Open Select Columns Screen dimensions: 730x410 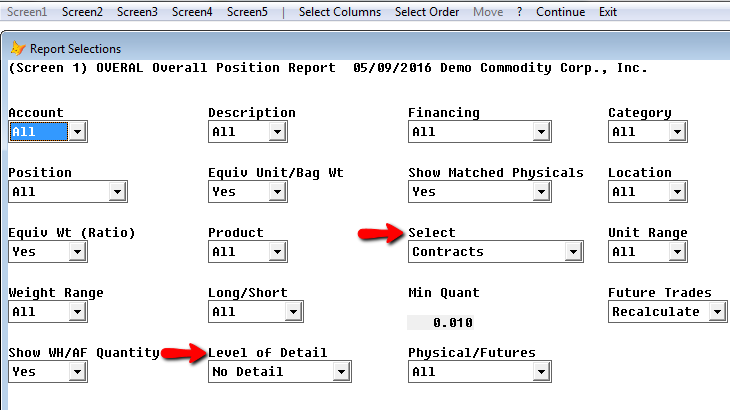(339, 12)
